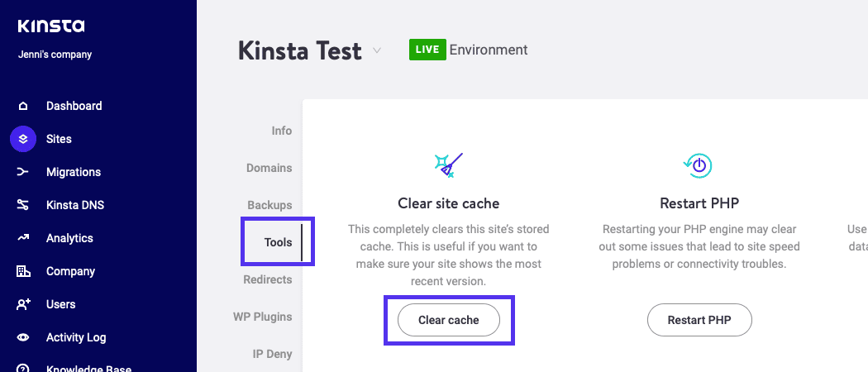Open the Tools tab
Screen dimensions: 868x372
278,242
